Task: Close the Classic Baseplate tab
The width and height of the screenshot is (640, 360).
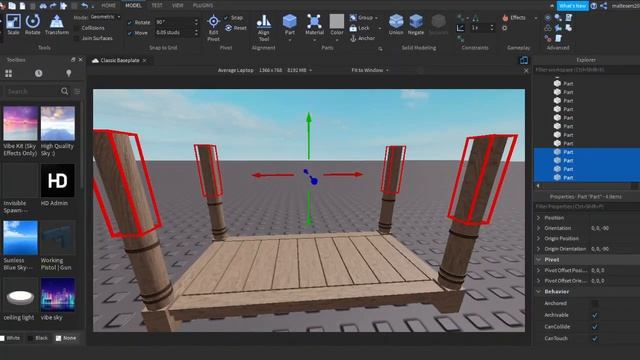Action: [x=144, y=60]
